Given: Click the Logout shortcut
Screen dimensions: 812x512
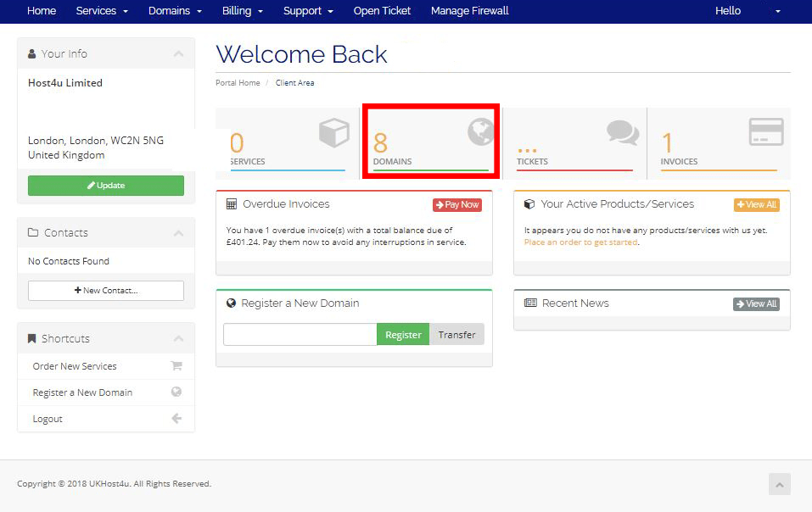Looking at the screenshot, I should [106, 419].
